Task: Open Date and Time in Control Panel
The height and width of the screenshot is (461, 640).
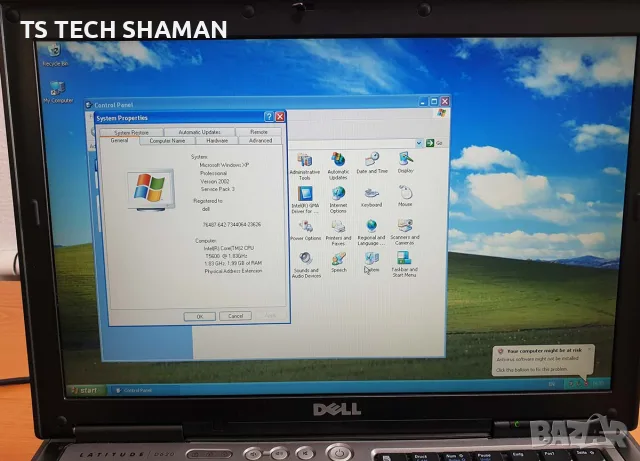Action: coord(372,163)
